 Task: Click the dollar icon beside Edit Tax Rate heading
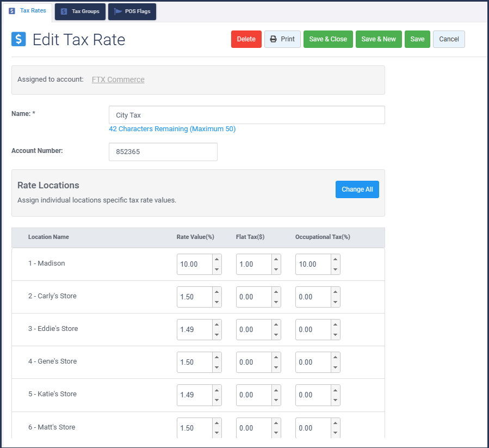[x=18, y=39]
